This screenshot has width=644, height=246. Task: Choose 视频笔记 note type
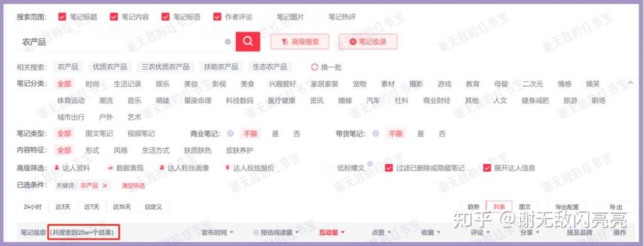(x=141, y=133)
